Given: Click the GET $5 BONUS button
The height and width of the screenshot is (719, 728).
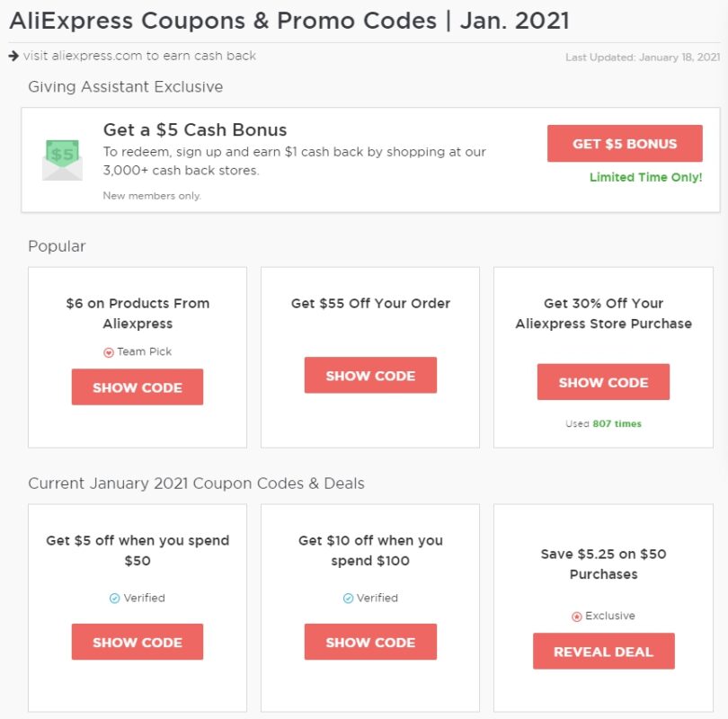Looking at the screenshot, I should pos(625,143).
